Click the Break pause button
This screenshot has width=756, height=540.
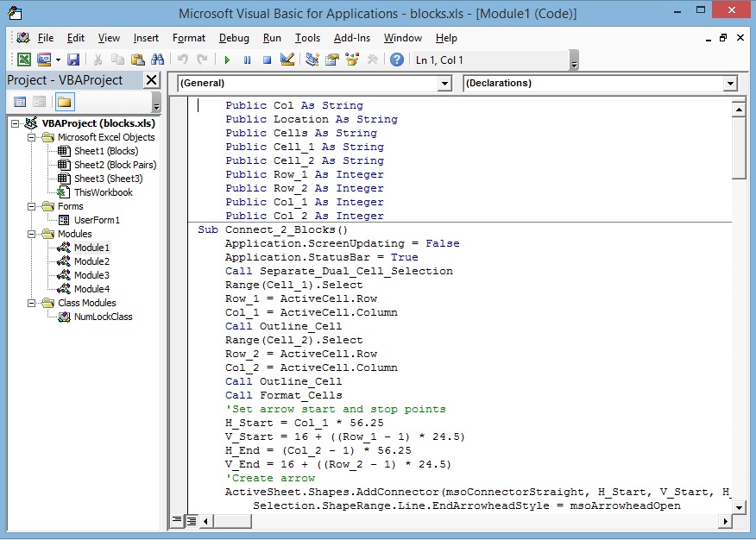[x=248, y=60]
